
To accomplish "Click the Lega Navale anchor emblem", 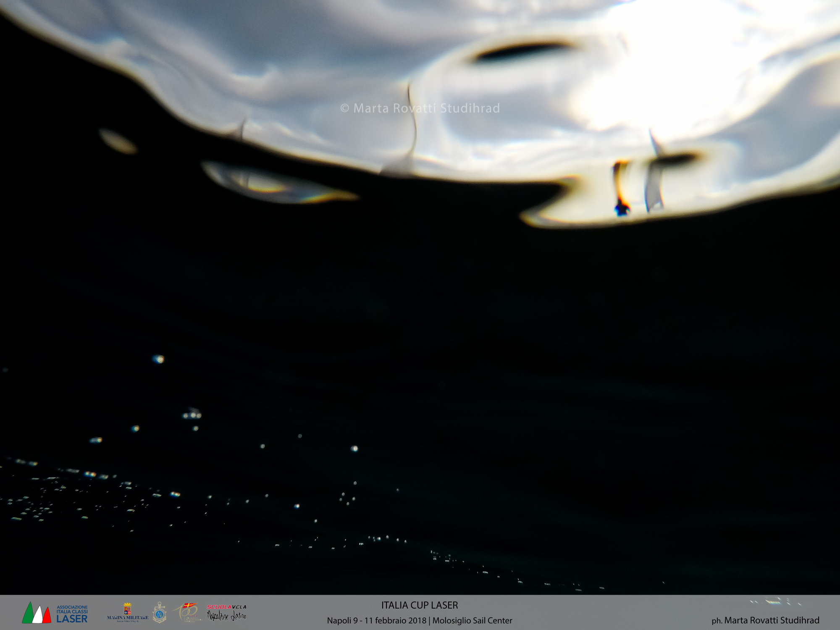I will pos(160,612).
